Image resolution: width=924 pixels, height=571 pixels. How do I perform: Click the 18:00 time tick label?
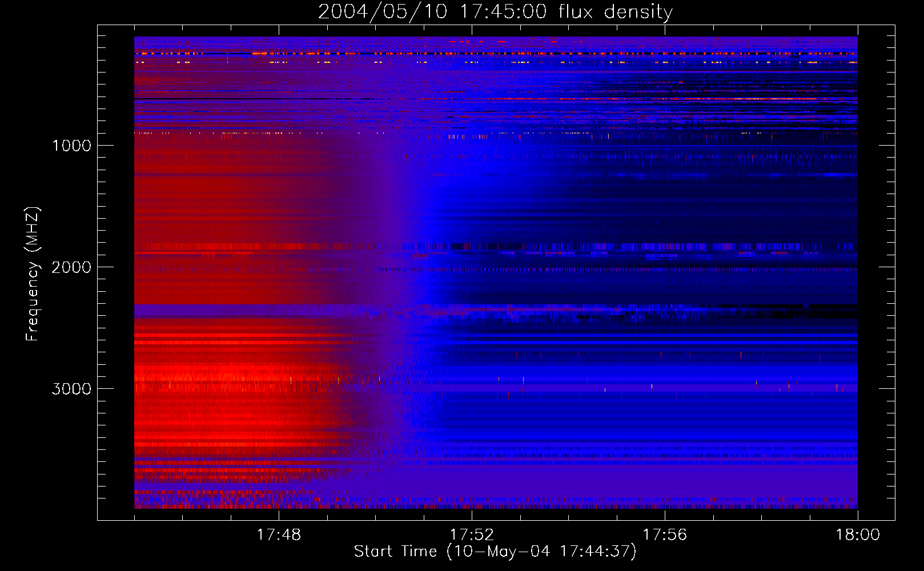858,535
